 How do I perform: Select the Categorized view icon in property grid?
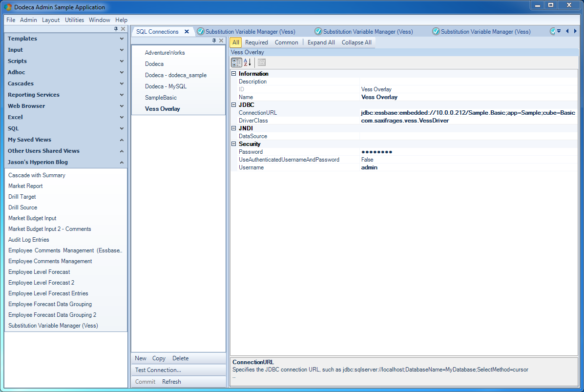tap(236, 62)
